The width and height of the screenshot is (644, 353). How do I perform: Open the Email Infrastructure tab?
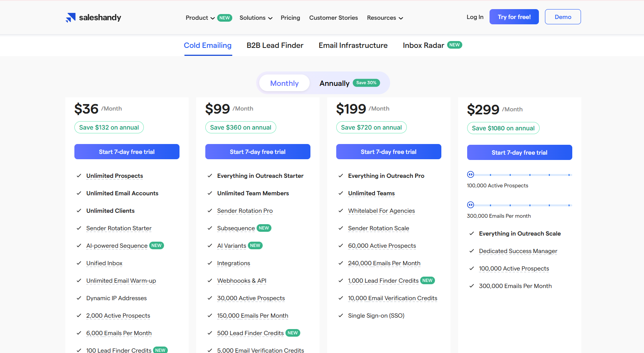coord(353,46)
